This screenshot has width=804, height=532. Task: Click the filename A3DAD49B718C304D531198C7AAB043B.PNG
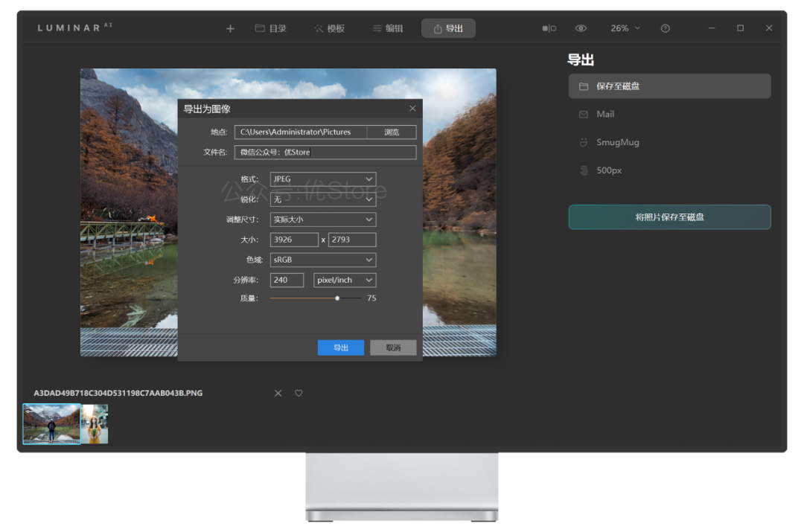[118, 393]
